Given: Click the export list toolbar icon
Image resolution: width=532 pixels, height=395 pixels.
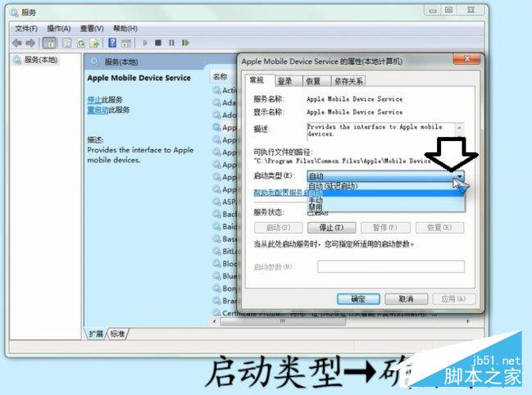Looking at the screenshot, I should point(94,43).
